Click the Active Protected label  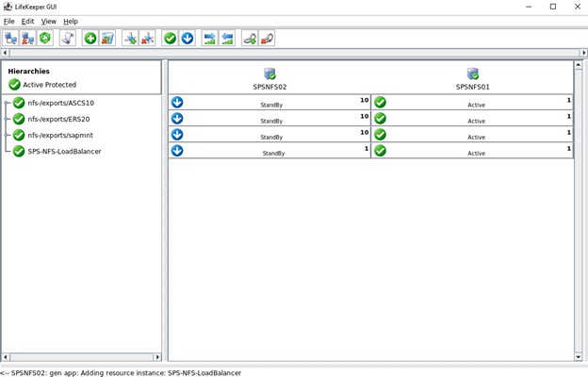pos(50,85)
